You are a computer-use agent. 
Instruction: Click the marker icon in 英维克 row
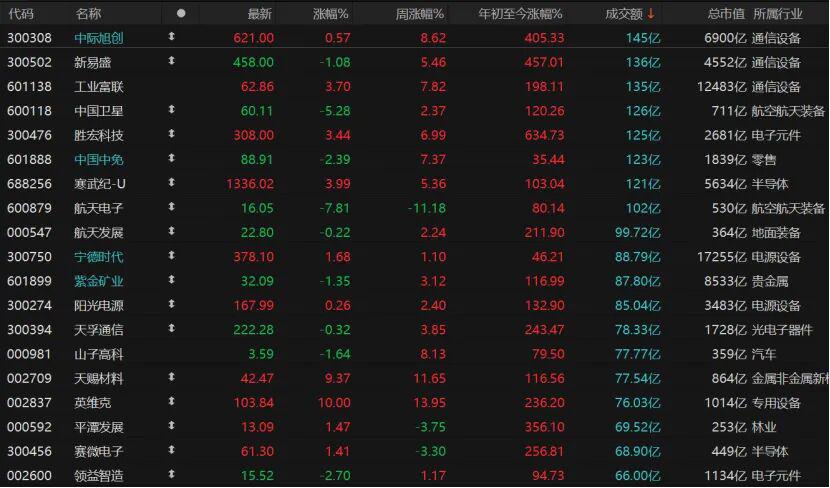(171, 402)
